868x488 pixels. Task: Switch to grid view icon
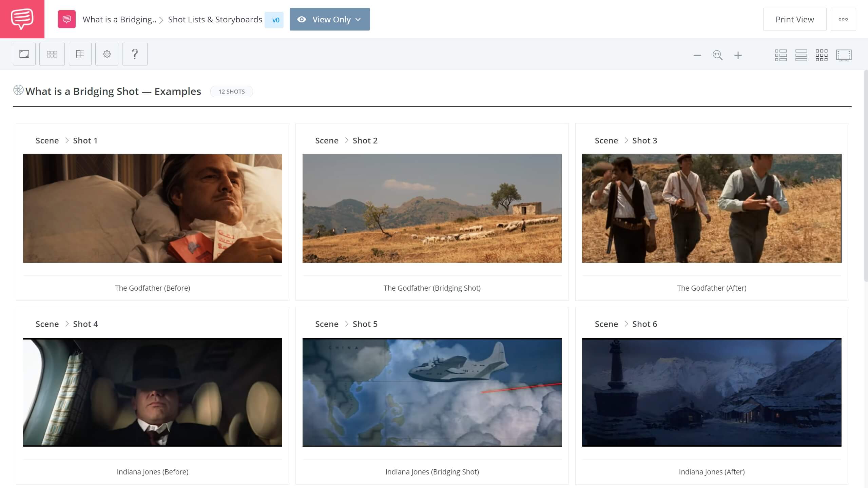[822, 55]
